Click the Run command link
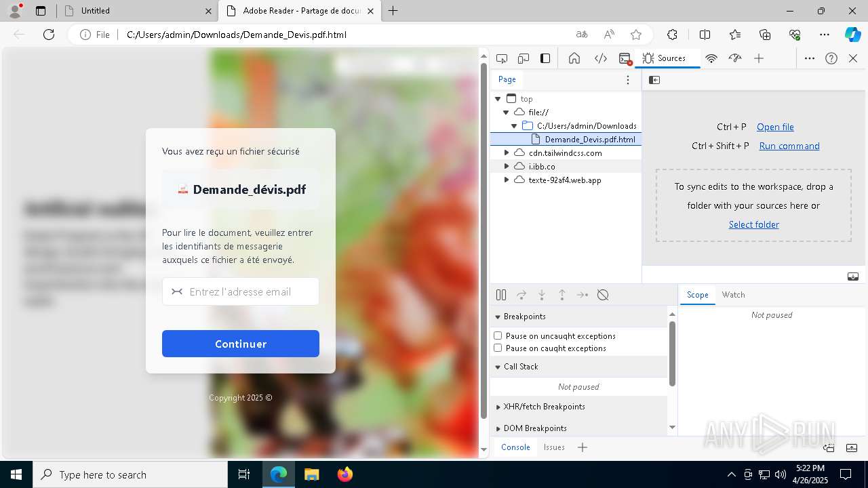The height and width of the screenshot is (488, 868). (x=789, y=146)
